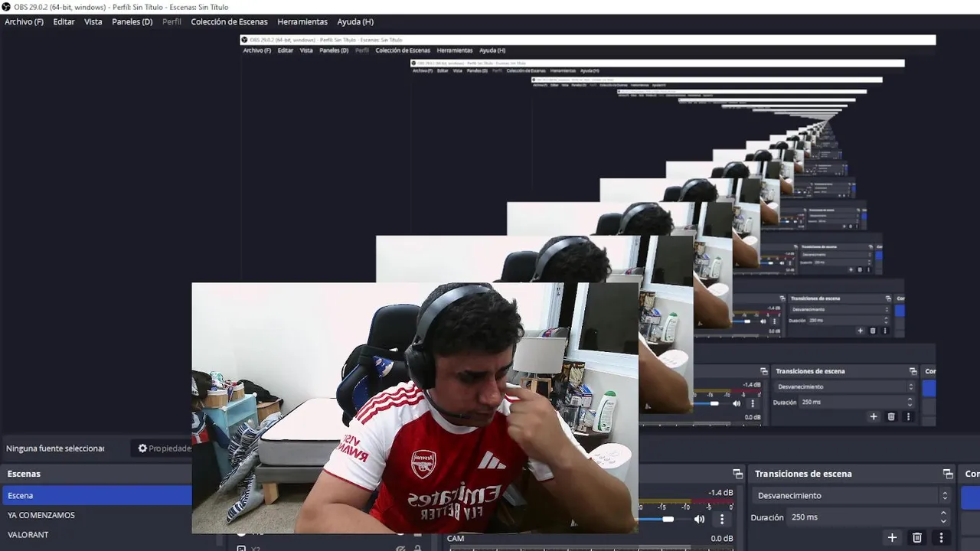The width and height of the screenshot is (980, 551).
Task: Delete the transition with the trash icon
Action: click(x=917, y=538)
